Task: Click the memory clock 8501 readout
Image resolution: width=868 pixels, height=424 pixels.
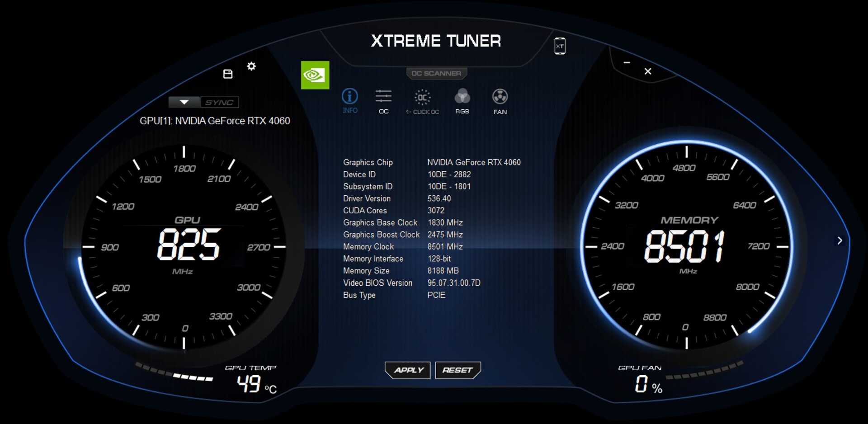Action: pyautogui.click(x=684, y=246)
